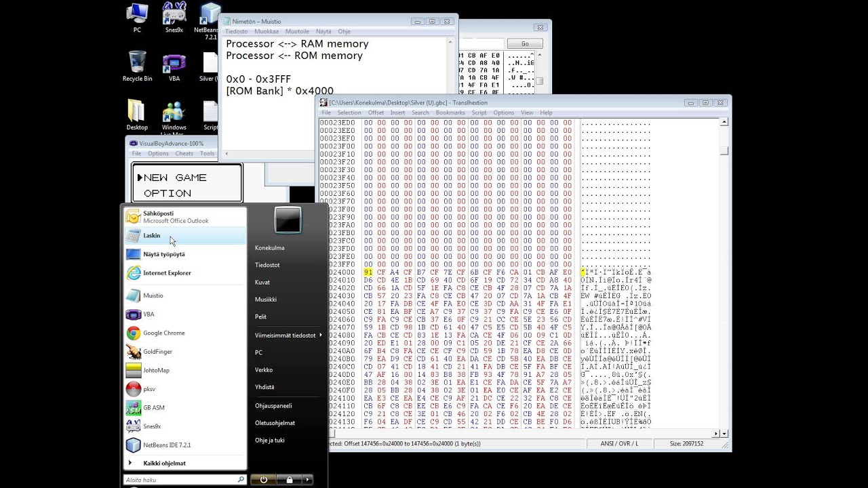868x488 pixels.
Task: Open JohtoMap from Start menu
Action: pyautogui.click(x=184, y=370)
